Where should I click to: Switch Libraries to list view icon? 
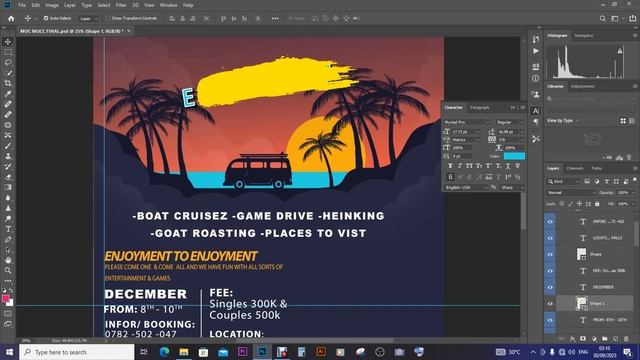pyautogui.click(x=632, y=121)
